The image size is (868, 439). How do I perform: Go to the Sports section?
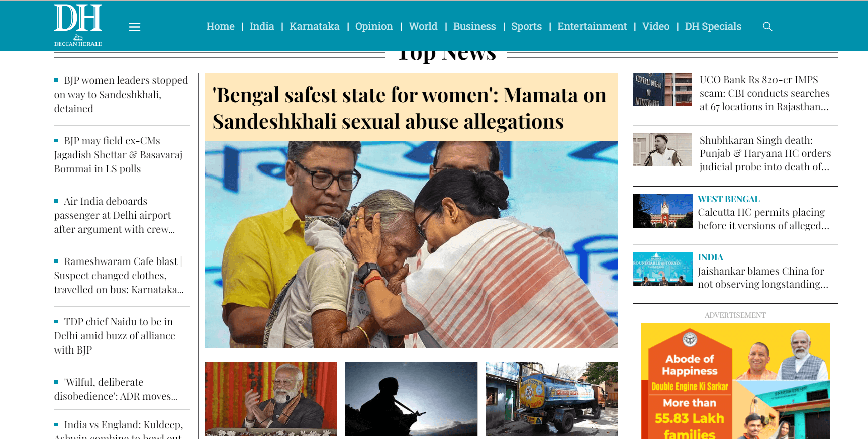click(x=526, y=26)
